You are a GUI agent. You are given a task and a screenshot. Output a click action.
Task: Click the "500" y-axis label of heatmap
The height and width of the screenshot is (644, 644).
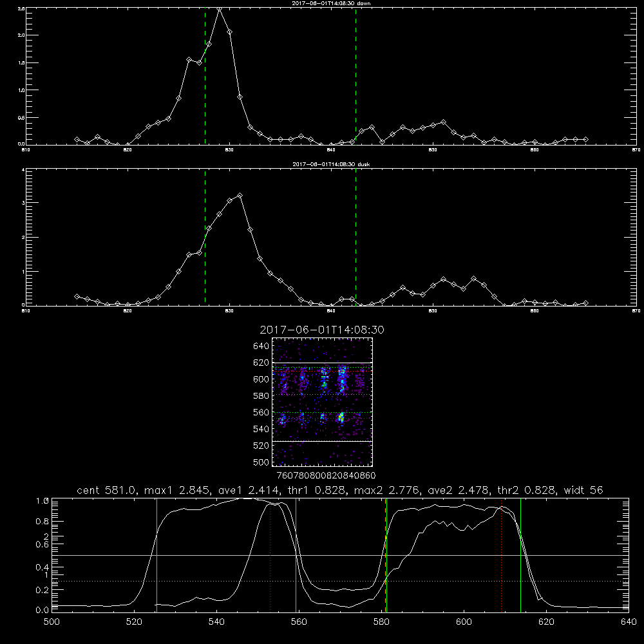tap(261, 462)
